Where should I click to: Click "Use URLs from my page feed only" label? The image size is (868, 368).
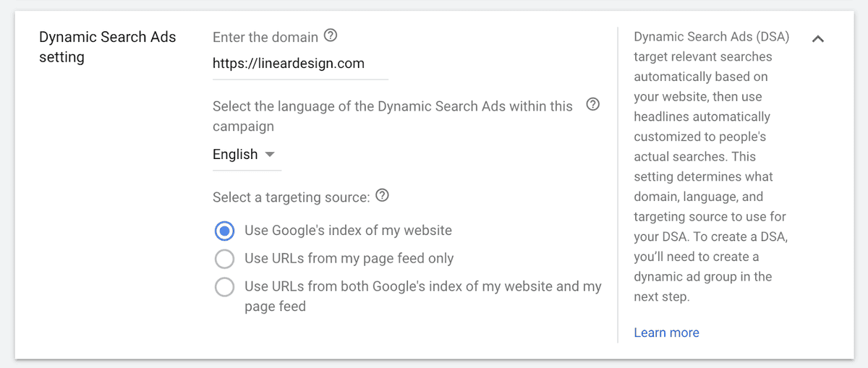coord(349,258)
